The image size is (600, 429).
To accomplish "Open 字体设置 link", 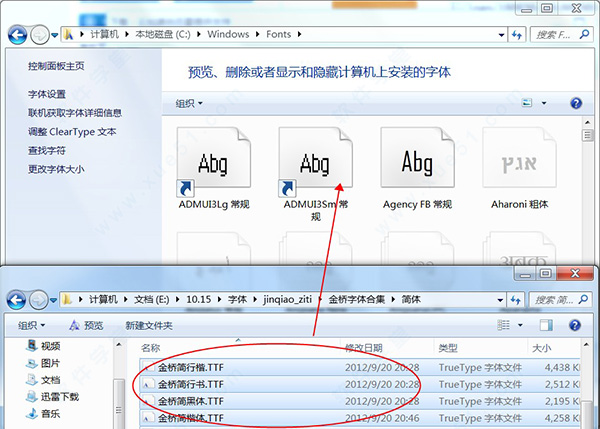I will [47, 94].
